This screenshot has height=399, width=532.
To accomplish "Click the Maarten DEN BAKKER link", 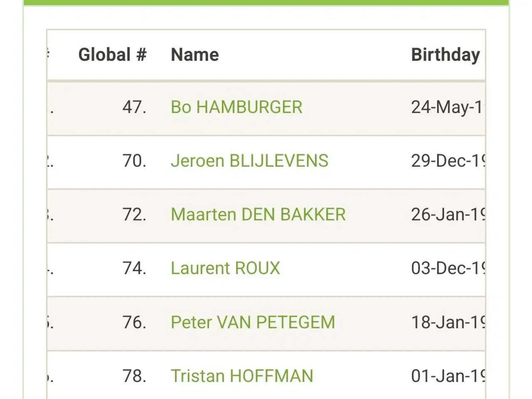I will pyautogui.click(x=258, y=214).
